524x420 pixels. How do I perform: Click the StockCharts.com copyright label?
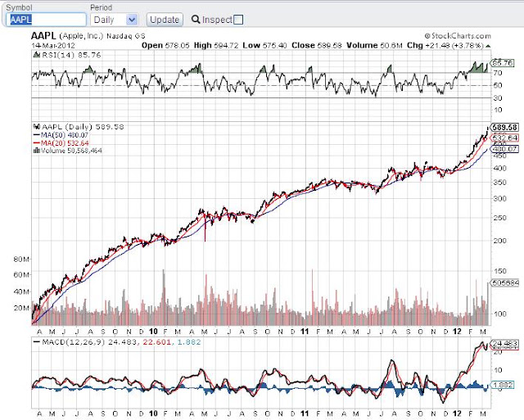click(458, 36)
